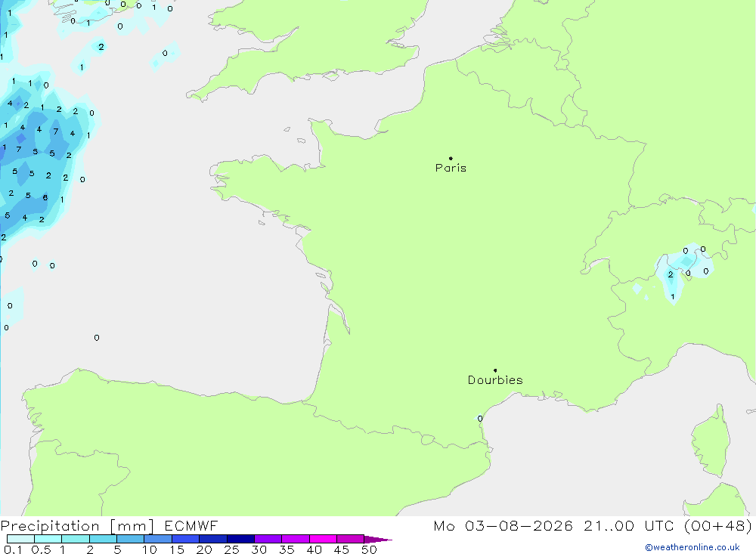Pick the magenta swatch between 40 and 45
756x554 pixels.
[323, 539]
